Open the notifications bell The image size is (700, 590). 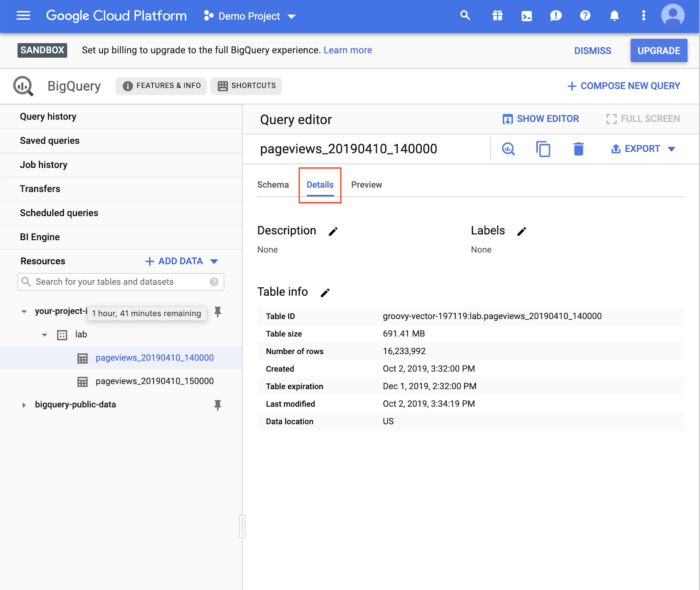click(614, 16)
